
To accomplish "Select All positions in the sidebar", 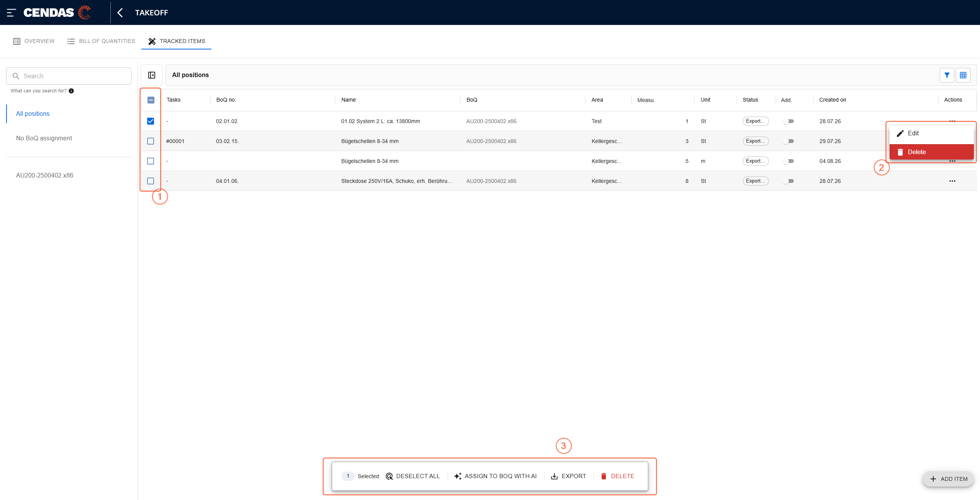I will (x=33, y=113).
